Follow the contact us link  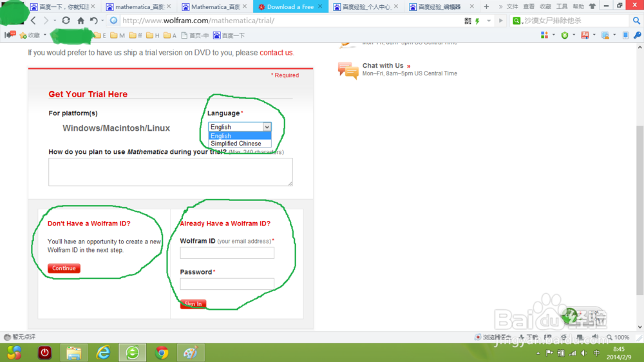(276, 53)
